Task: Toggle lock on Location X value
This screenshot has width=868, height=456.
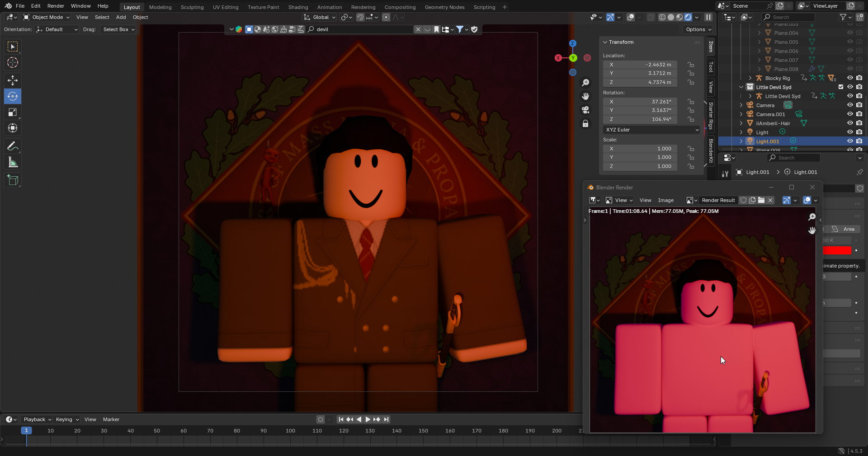Action: 691,65
